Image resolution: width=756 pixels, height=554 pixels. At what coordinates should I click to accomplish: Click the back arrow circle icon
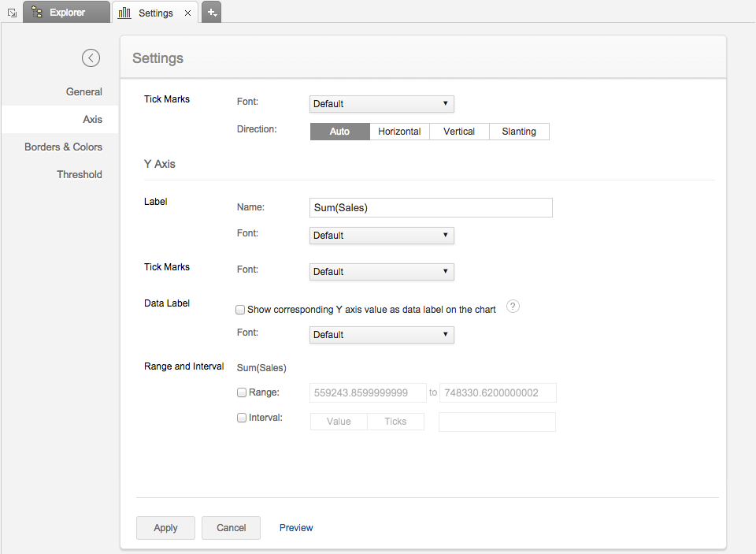coord(91,58)
